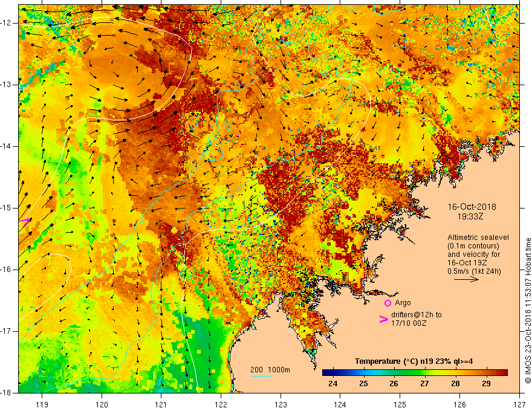Viewport: 532px width, 411px height.
Task: Click the IMOS copyright timestamp text
Action: (x=528, y=311)
